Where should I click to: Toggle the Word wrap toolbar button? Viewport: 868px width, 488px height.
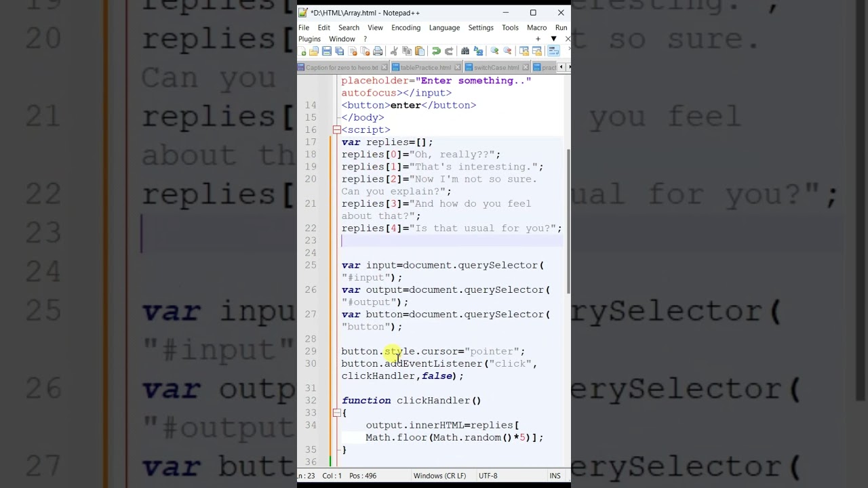(x=553, y=52)
